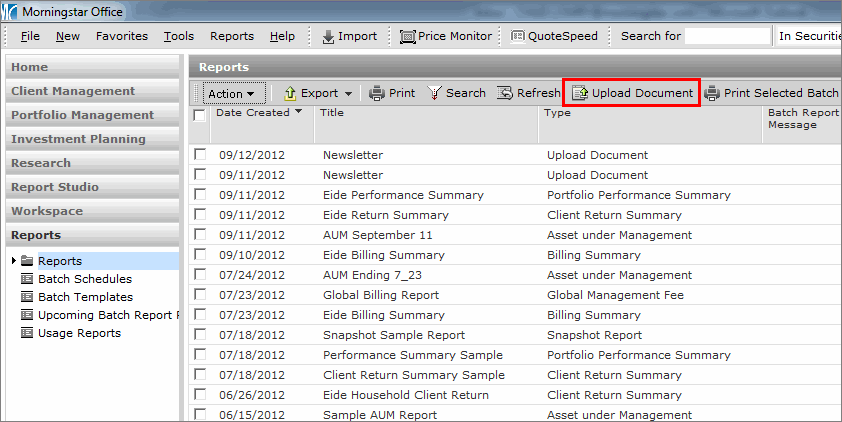Open the Import tool

click(329, 36)
